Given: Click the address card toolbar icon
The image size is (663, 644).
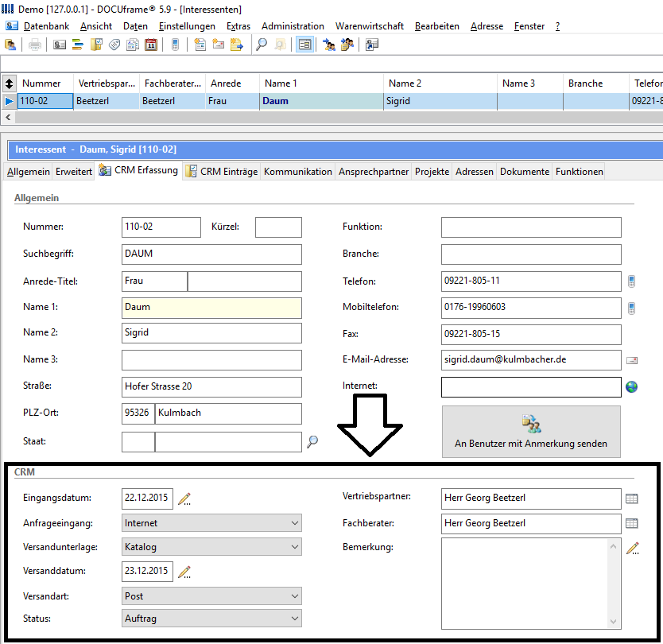Looking at the screenshot, I should pyautogui.click(x=60, y=45).
